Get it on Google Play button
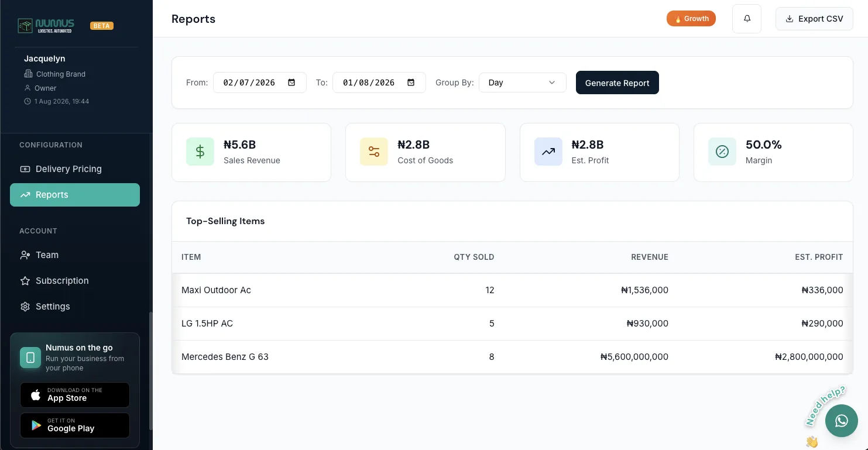Image resolution: width=868 pixels, height=450 pixels. click(75, 425)
